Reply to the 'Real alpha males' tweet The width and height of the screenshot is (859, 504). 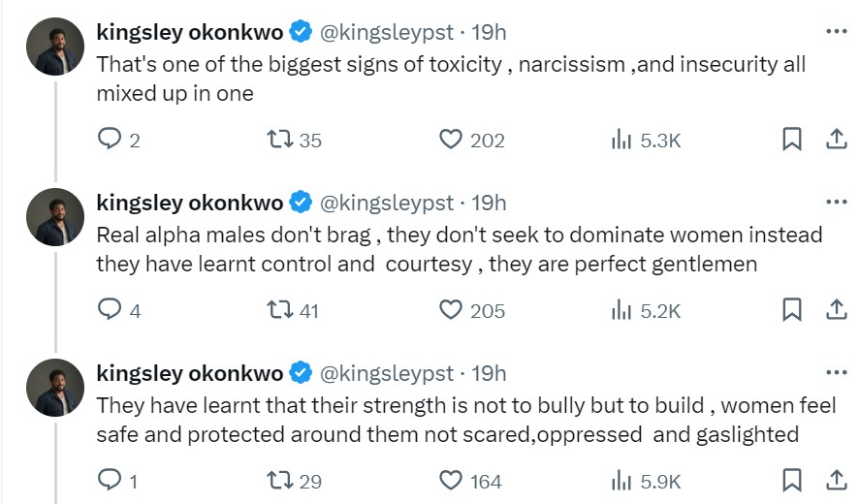tap(110, 310)
